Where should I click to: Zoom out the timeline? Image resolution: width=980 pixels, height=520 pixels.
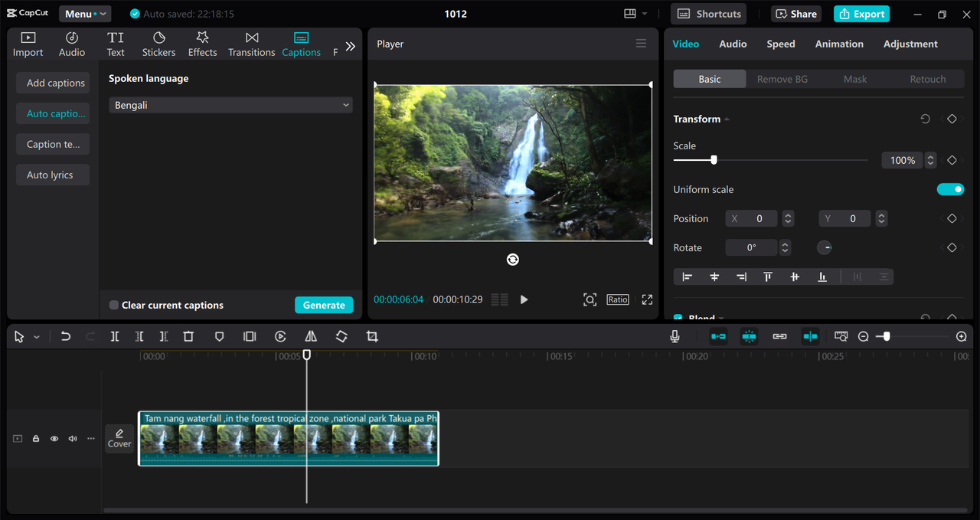pyautogui.click(x=863, y=336)
